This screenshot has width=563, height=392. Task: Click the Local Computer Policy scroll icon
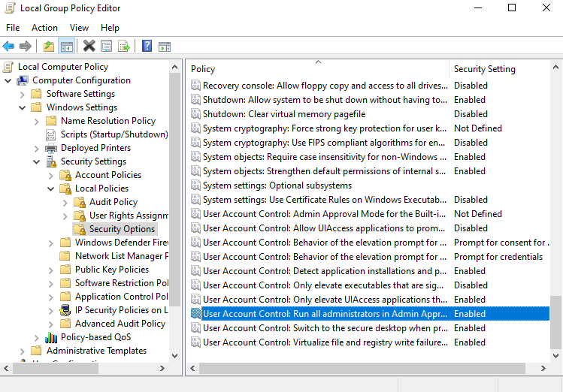coord(8,67)
